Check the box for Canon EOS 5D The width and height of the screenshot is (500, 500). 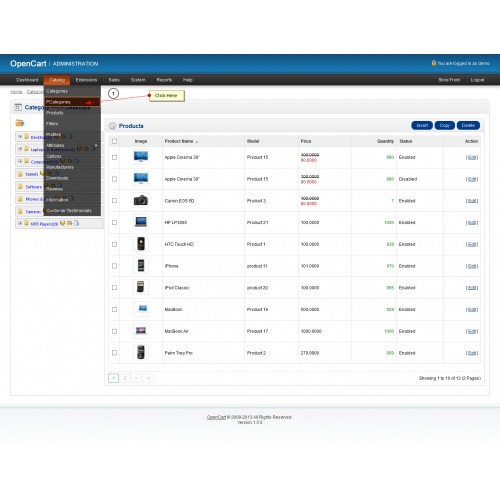(x=114, y=201)
